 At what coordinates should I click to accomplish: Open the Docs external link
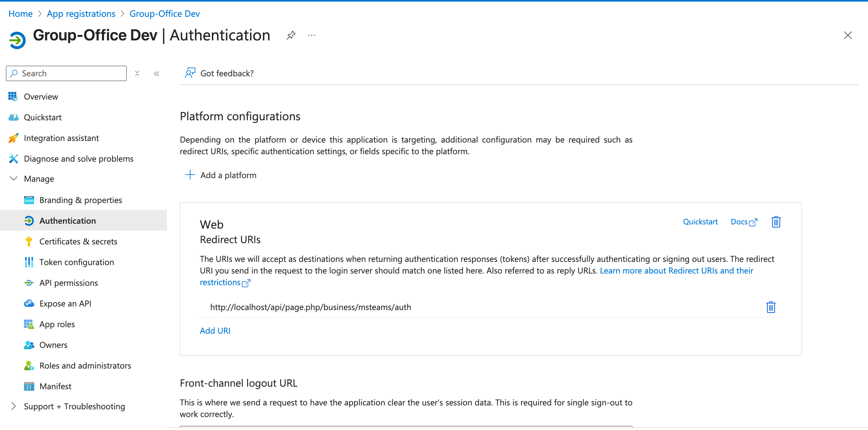744,222
